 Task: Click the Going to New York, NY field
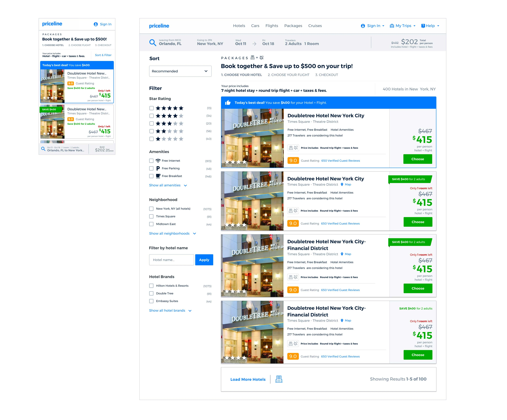pos(210,42)
